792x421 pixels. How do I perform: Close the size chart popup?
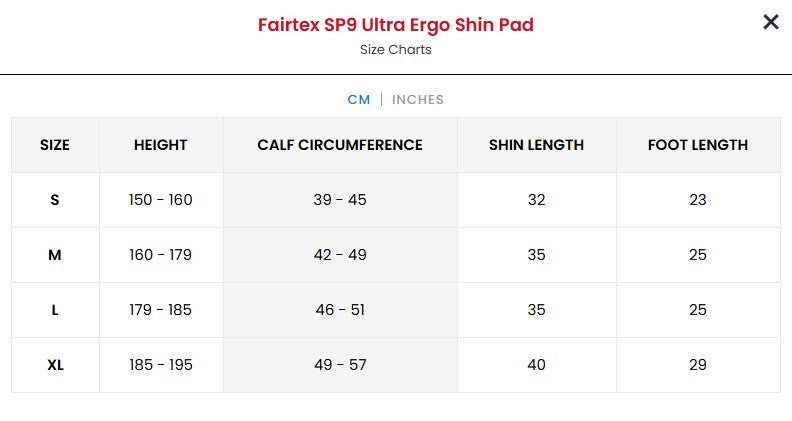point(770,22)
